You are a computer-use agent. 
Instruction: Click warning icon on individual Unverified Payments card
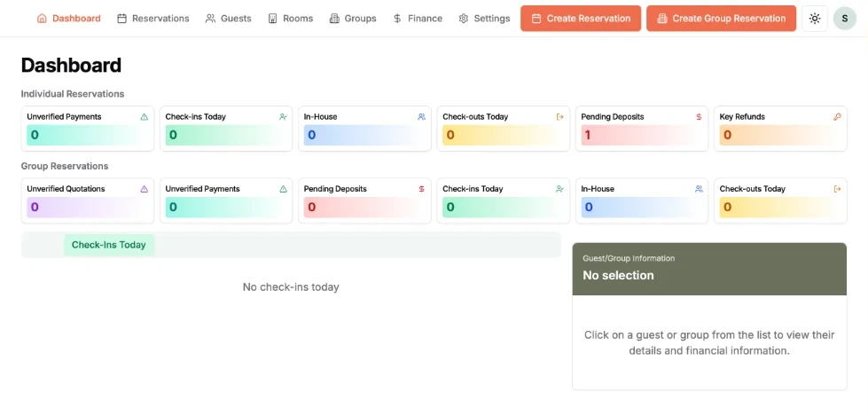(x=145, y=117)
